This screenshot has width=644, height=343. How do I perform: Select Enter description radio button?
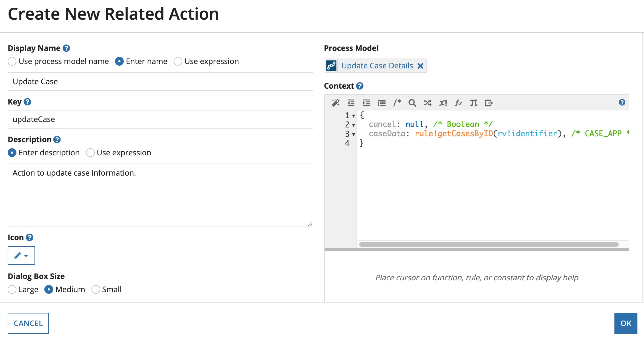12,153
